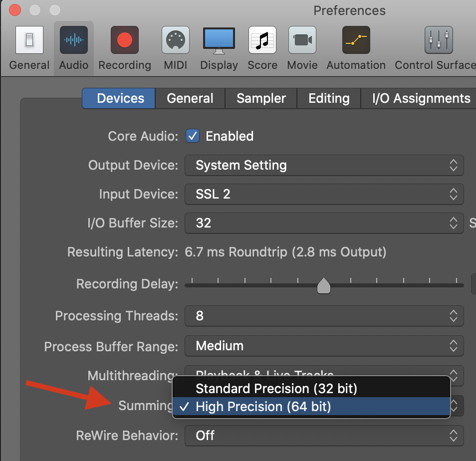The image size is (476, 461).
Task: Select the Audio waveform icon
Action: coord(73,41)
